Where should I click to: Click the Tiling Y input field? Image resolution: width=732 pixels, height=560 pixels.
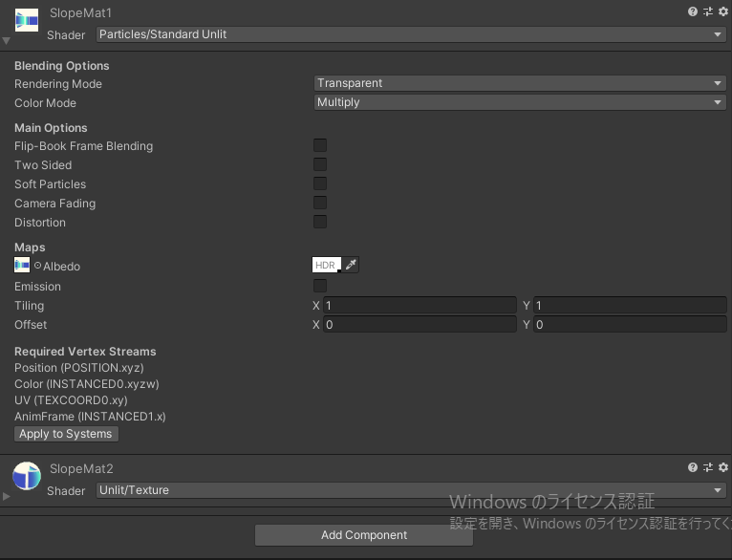[x=630, y=305]
